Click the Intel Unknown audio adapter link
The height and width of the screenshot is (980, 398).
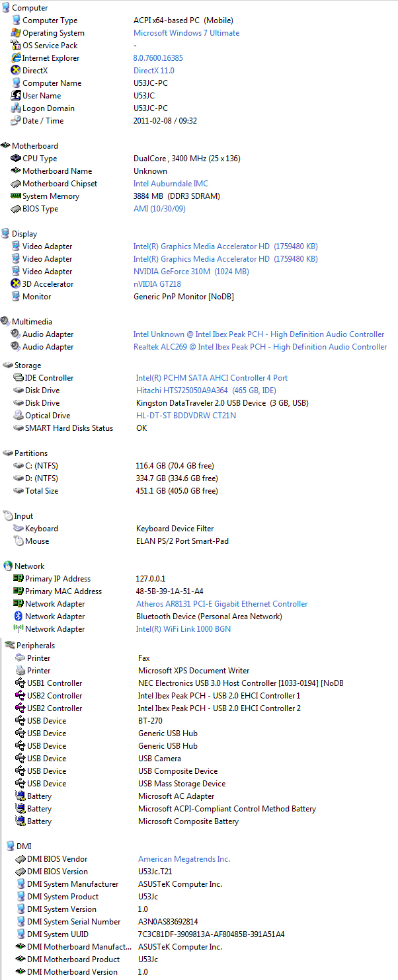pos(259,334)
